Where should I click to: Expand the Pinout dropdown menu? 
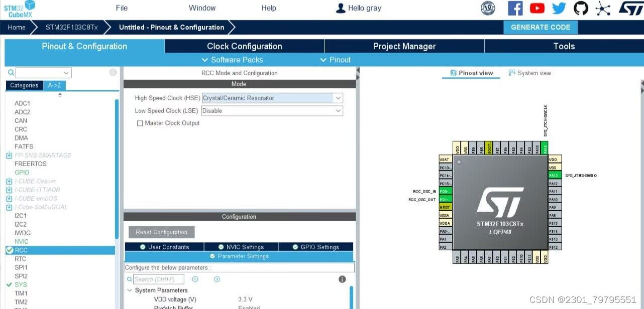[x=335, y=60]
